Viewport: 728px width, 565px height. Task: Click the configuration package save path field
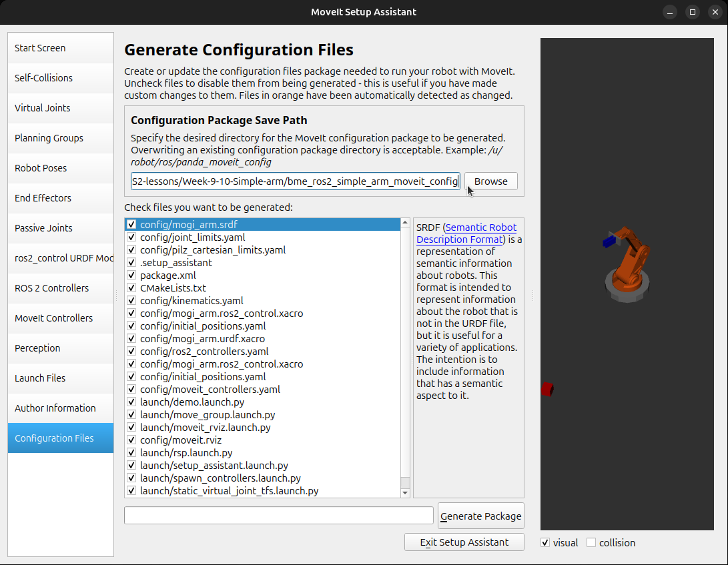click(296, 181)
